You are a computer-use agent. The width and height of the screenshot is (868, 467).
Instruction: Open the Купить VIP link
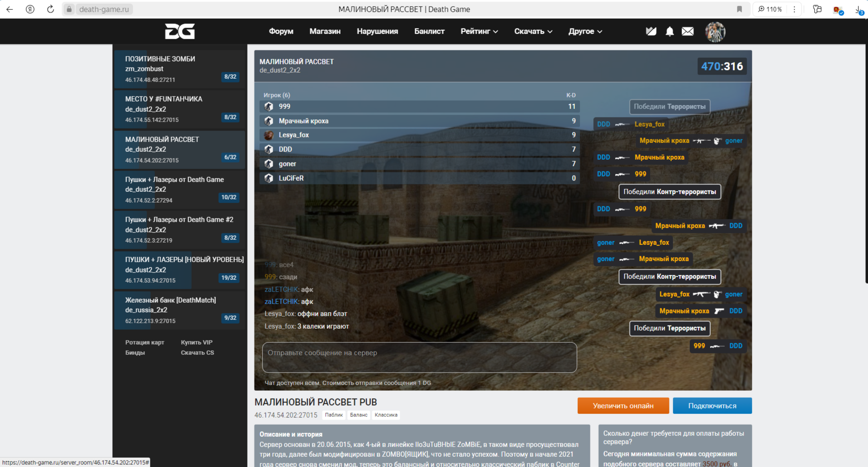197,342
